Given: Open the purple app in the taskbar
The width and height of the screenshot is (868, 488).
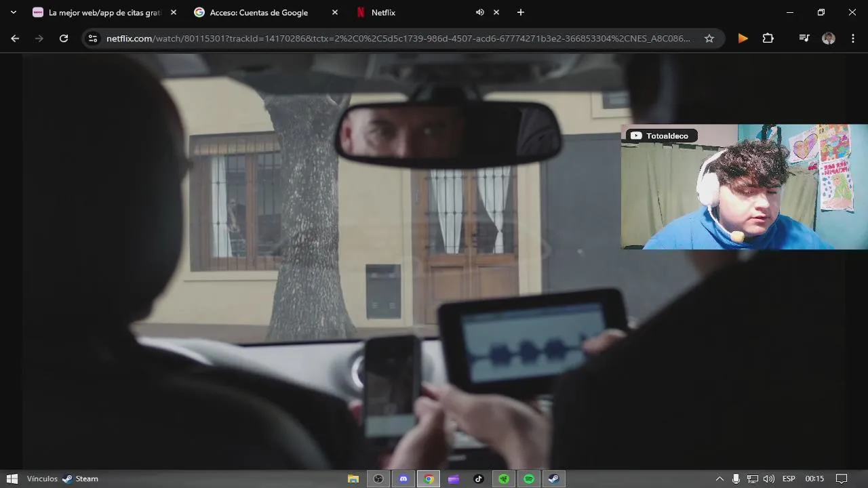Looking at the screenshot, I should coord(454,479).
